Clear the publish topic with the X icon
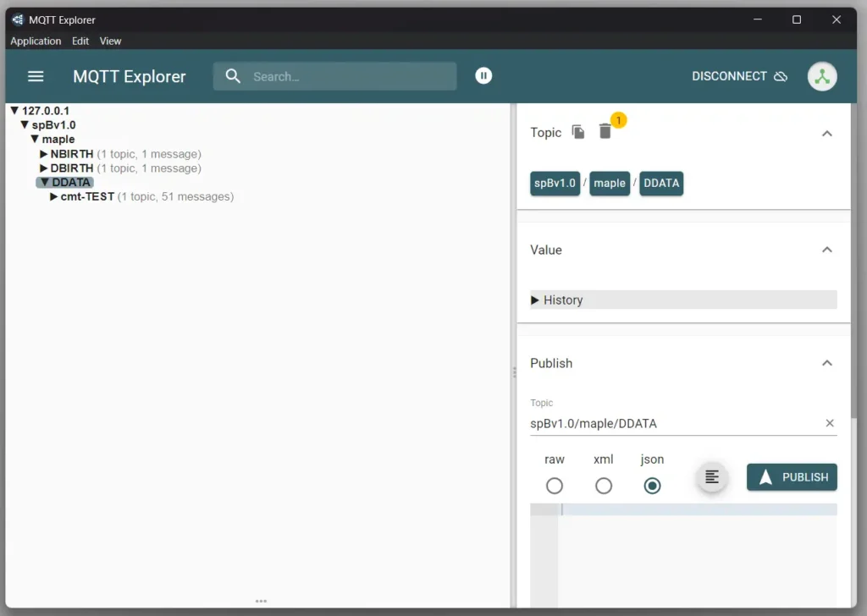 830,423
